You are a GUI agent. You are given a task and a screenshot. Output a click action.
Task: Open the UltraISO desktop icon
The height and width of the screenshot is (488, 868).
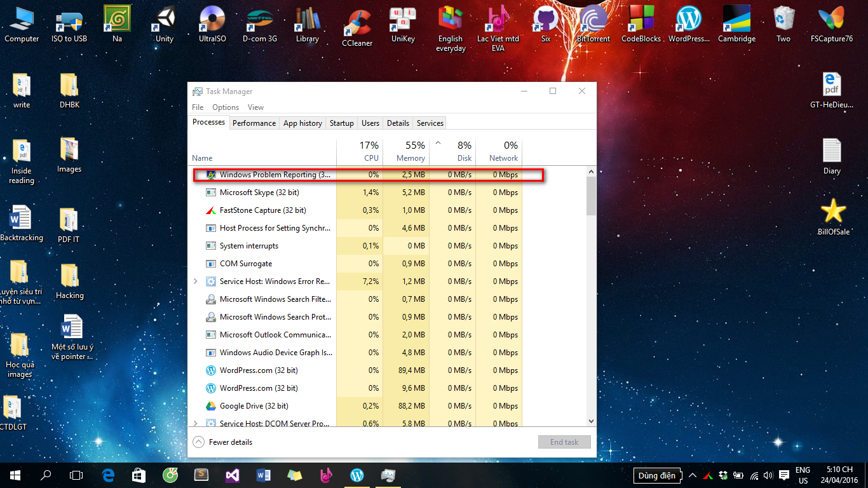[x=212, y=24]
